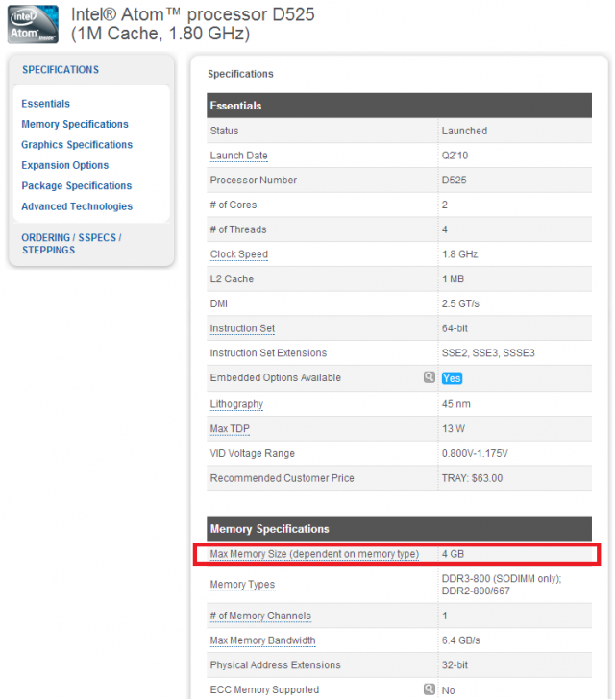615x700 pixels.
Task: Select the Instruction Set Extensions label
Action: point(268,352)
